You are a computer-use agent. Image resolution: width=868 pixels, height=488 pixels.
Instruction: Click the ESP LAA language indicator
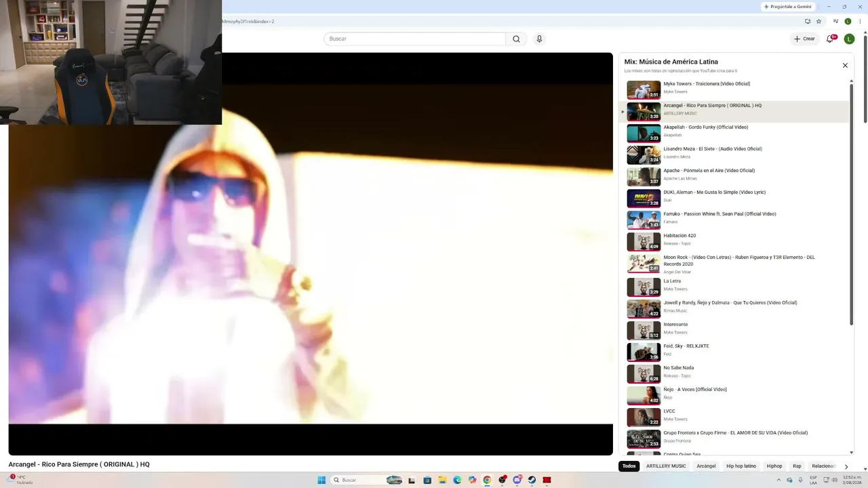813,480
